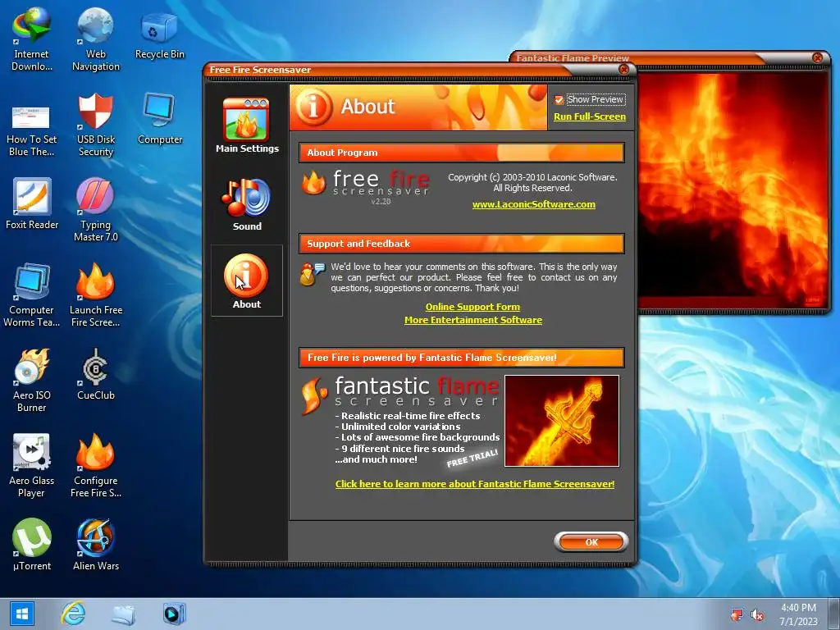840x630 pixels.
Task: Open the Windows Start button
Action: [21, 614]
